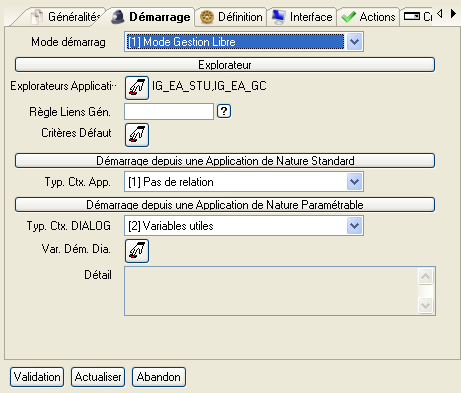The height and width of the screenshot is (393, 461).
Task: Switch to the Définition tab
Action: pyautogui.click(x=231, y=17)
